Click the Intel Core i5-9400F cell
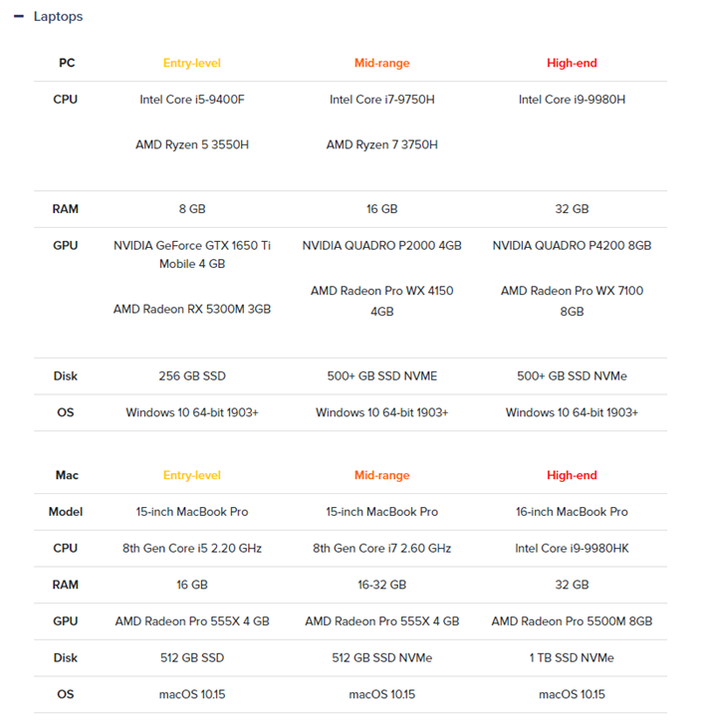Screen dimensions: 703x728 pos(192,100)
